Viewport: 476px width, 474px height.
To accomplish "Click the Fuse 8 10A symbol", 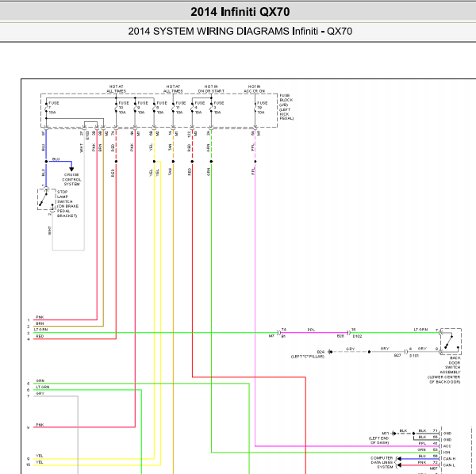I will [154, 108].
